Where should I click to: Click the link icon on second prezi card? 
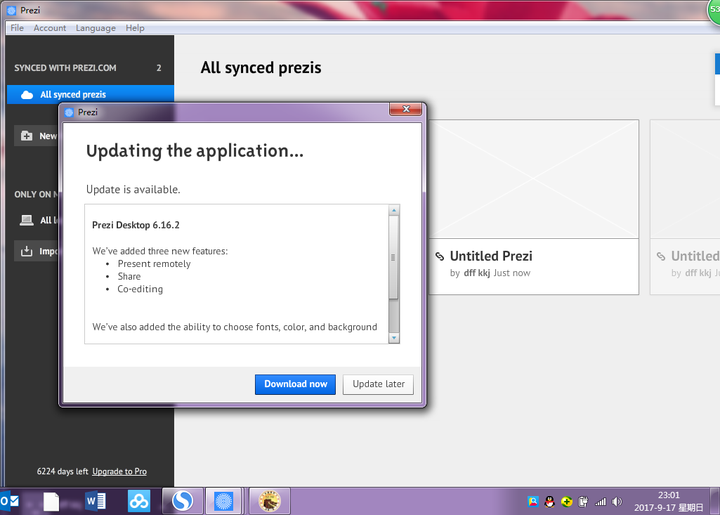coord(661,256)
